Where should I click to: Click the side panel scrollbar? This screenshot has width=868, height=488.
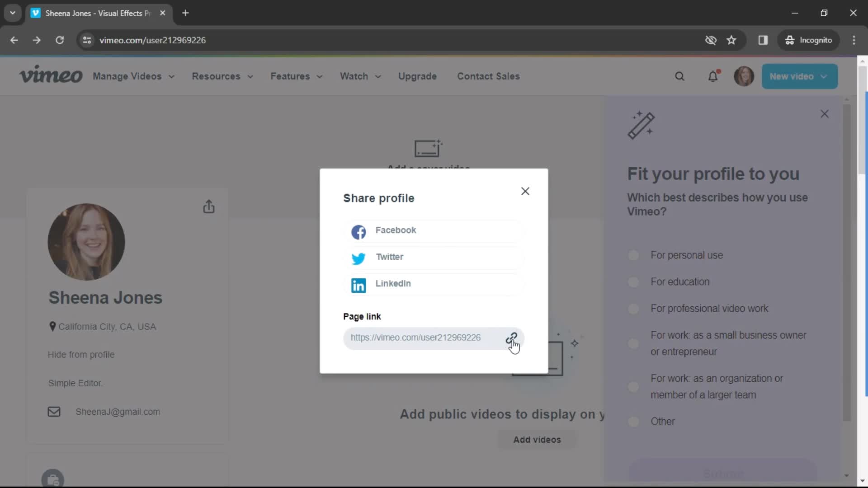tap(847, 262)
